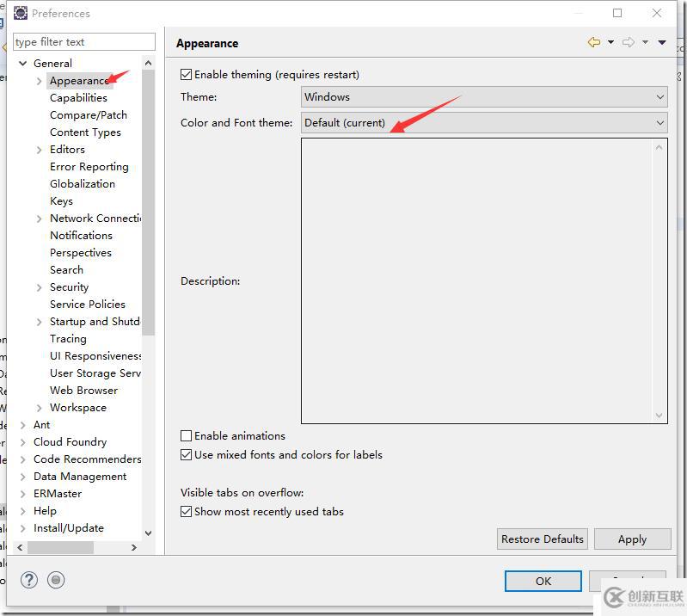The width and height of the screenshot is (687, 616).
Task: Click the forward navigation arrow icon
Action: coord(629,42)
